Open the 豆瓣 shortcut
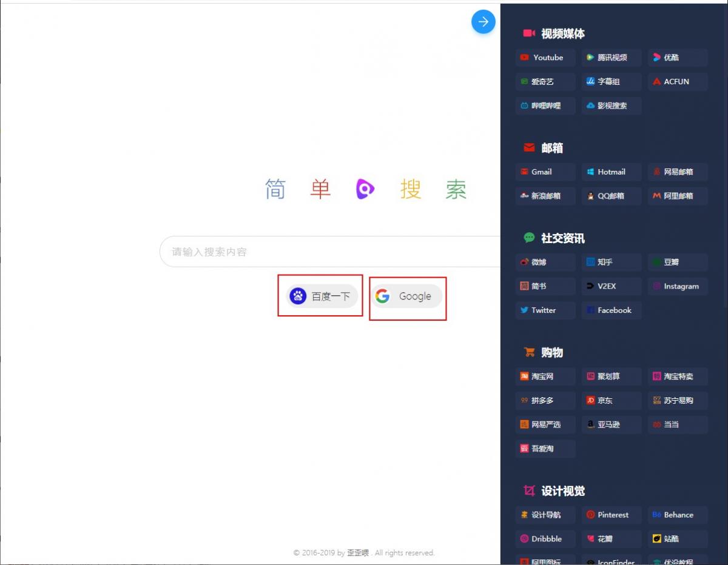 [678, 262]
